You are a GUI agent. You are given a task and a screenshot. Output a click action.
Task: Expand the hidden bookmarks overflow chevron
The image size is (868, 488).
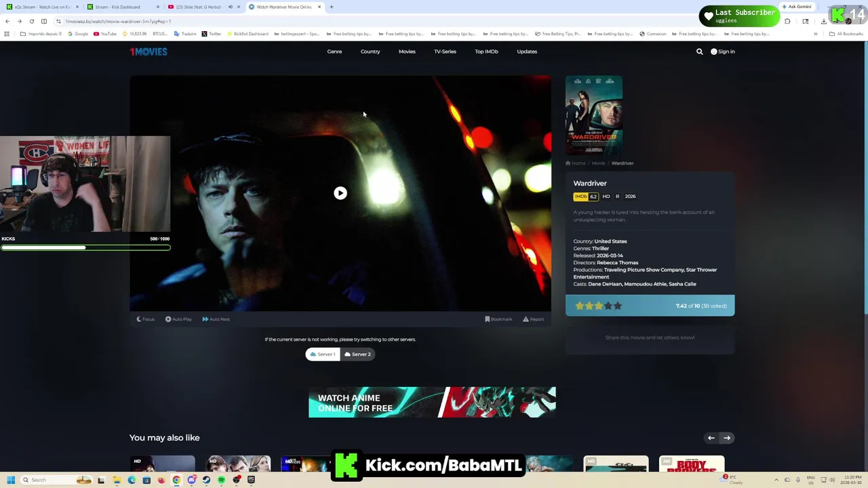[x=815, y=34]
